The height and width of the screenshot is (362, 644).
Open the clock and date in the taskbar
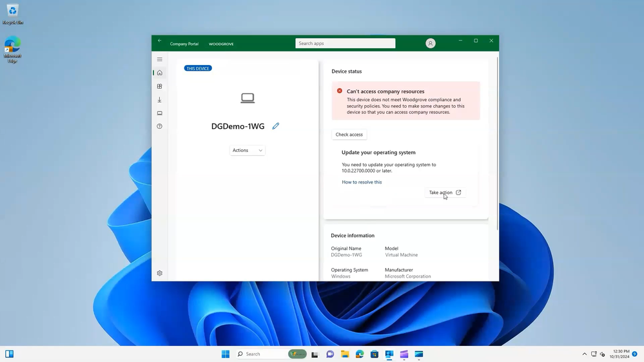click(x=620, y=354)
